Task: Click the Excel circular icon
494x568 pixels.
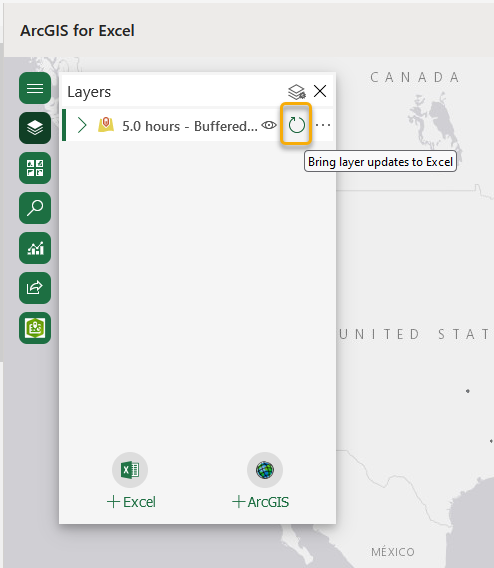Action: tap(130, 470)
